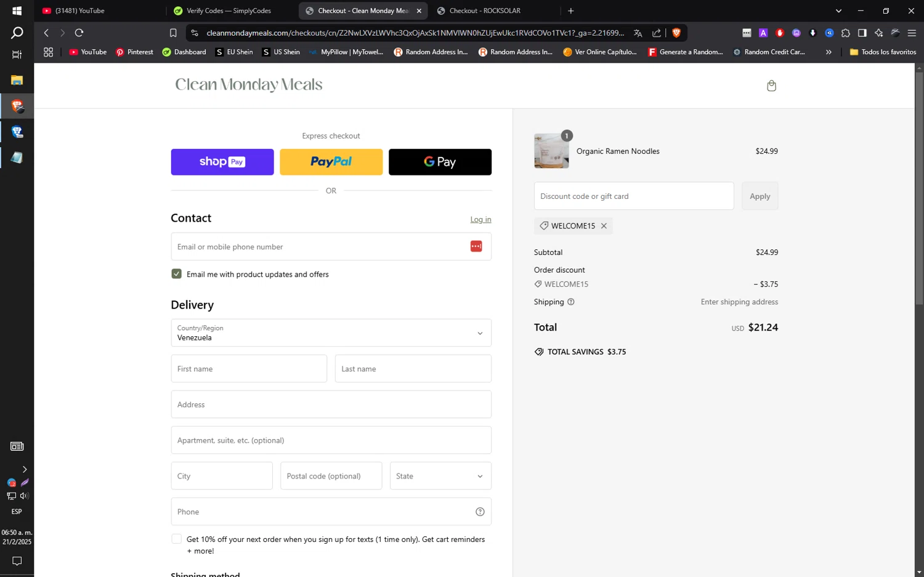
Task: Open File Explorer from the taskbar
Action: pyautogui.click(x=17, y=80)
